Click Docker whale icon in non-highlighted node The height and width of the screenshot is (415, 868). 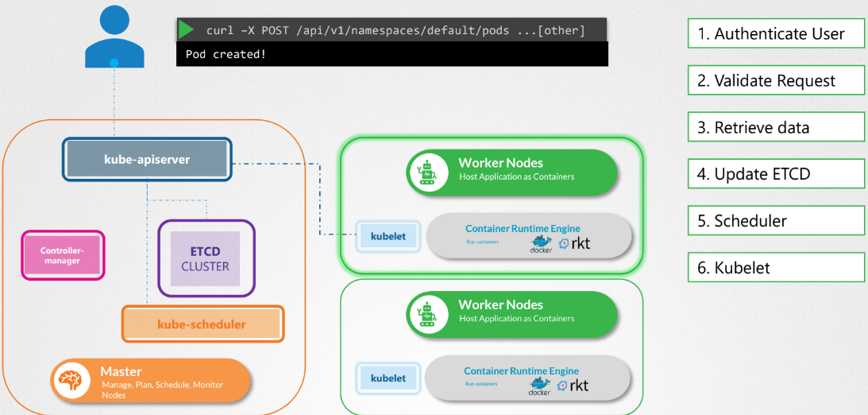[540, 386]
